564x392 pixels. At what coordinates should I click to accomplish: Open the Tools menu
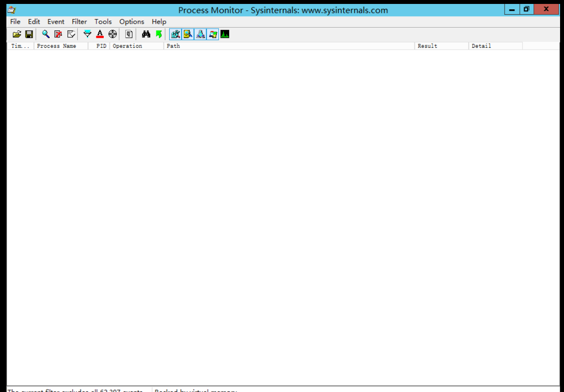[103, 22]
